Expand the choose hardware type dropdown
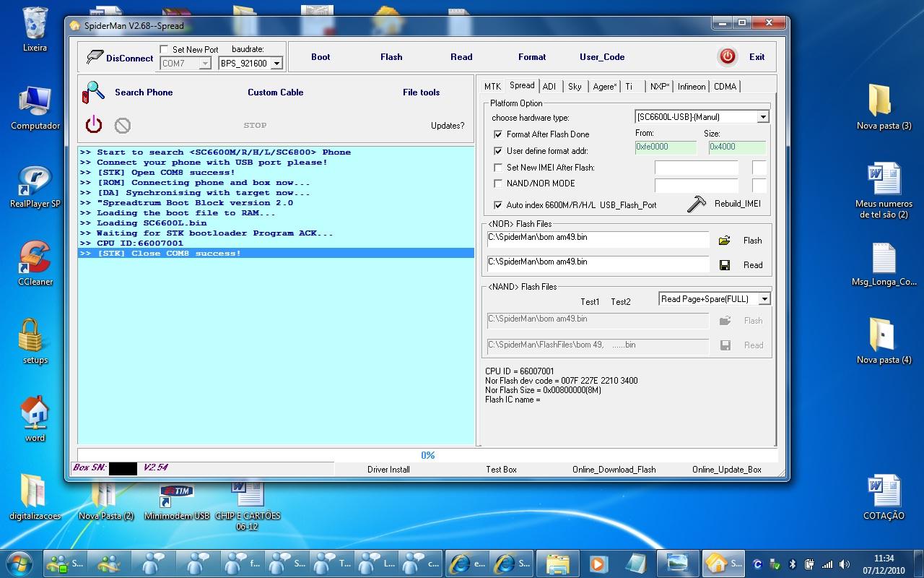 (763, 117)
